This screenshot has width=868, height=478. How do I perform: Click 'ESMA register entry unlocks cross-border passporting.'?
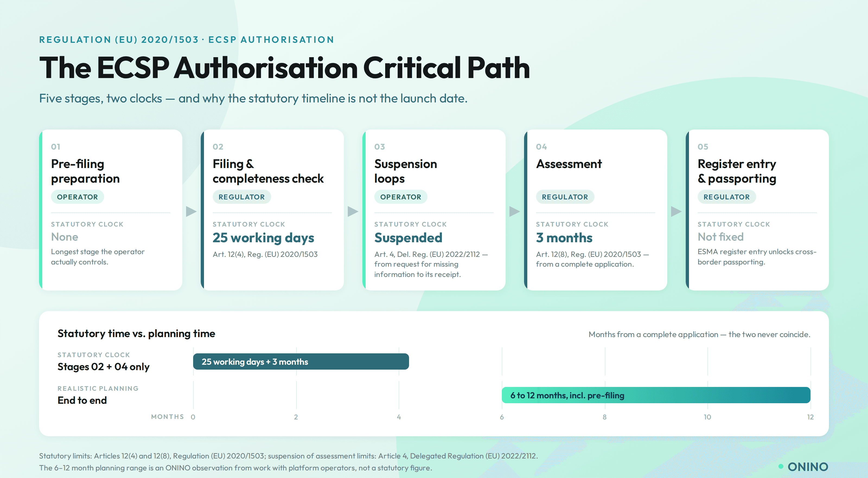point(757,257)
